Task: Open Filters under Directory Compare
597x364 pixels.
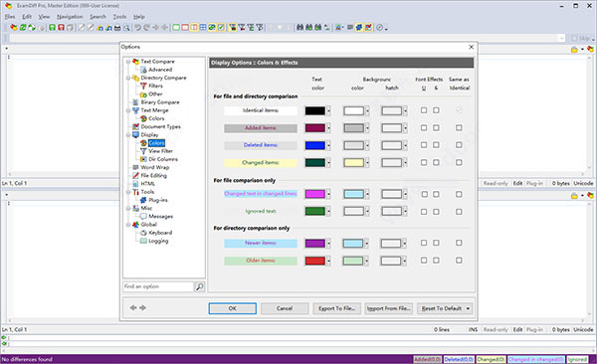Action: point(155,87)
